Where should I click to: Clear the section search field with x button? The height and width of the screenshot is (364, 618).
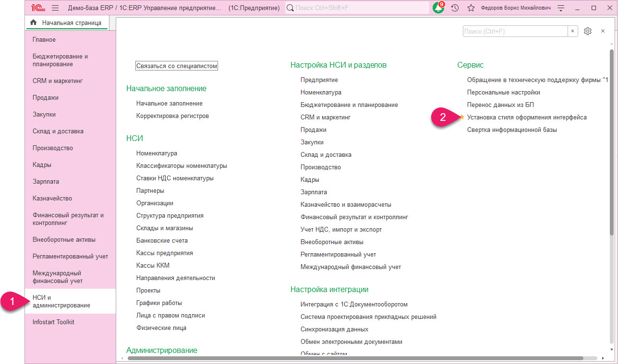point(573,31)
